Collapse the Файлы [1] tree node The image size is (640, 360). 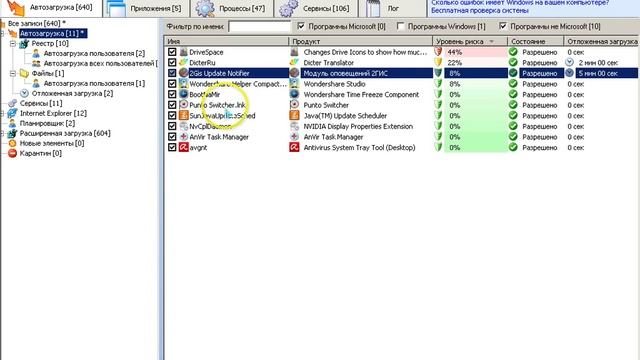pyautogui.click(x=13, y=73)
